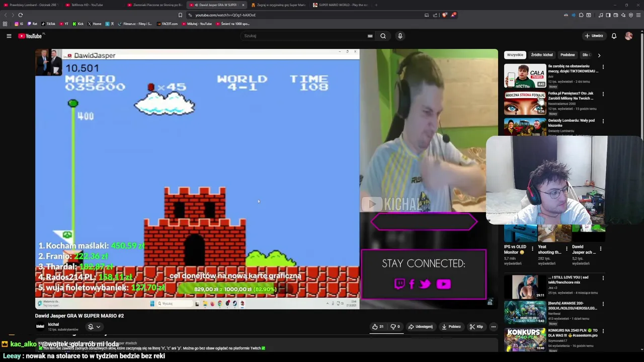
Task: Click 'Pobierz' download button
Action: 451,327
